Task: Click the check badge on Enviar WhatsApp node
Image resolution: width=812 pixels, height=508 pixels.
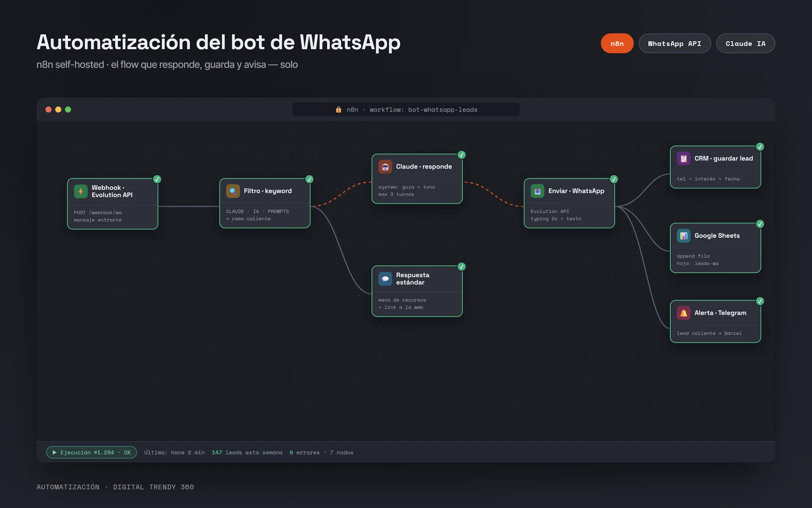Action: click(614, 179)
